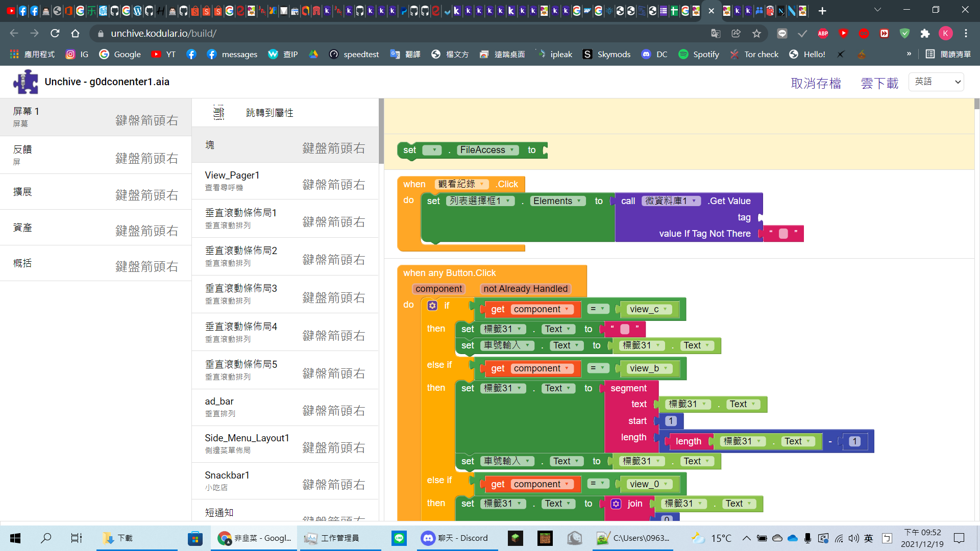This screenshot has height=551, width=980.
Task: Open the 列表選擇框1 component dropdown
Action: click(480, 201)
